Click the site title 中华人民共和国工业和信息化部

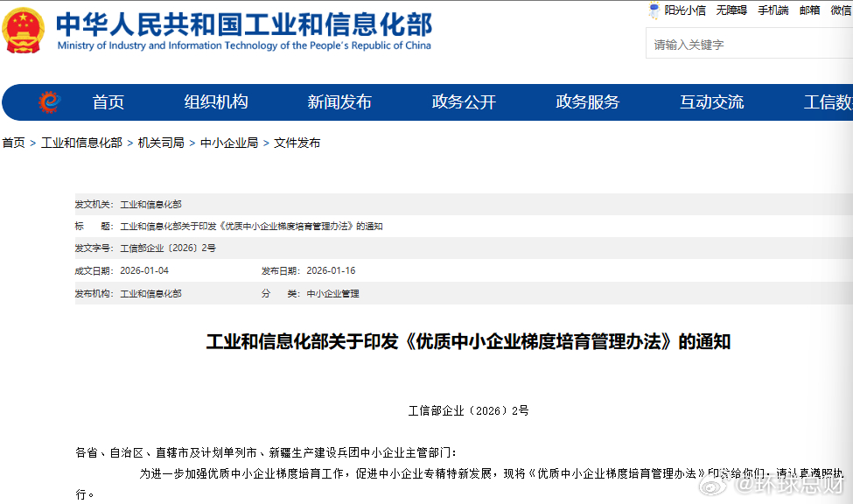[244, 24]
